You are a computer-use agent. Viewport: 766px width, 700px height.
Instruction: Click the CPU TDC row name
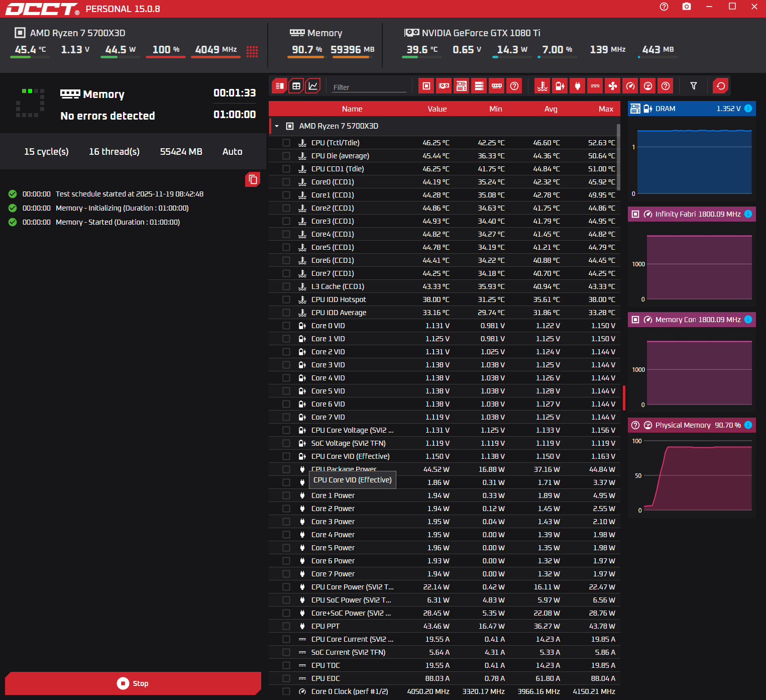click(x=325, y=665)
